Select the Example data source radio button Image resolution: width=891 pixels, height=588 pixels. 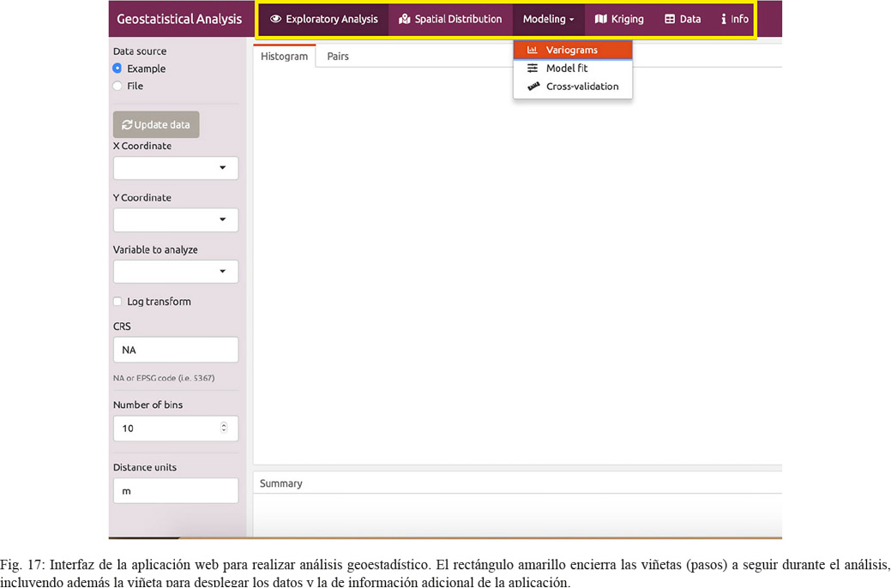tap(117, 69)
